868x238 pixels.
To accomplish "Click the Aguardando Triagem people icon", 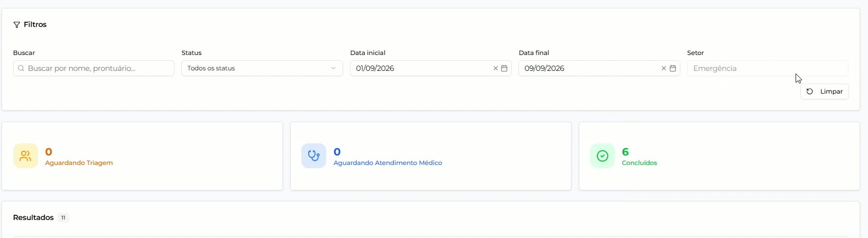I will tap(25, 156).
